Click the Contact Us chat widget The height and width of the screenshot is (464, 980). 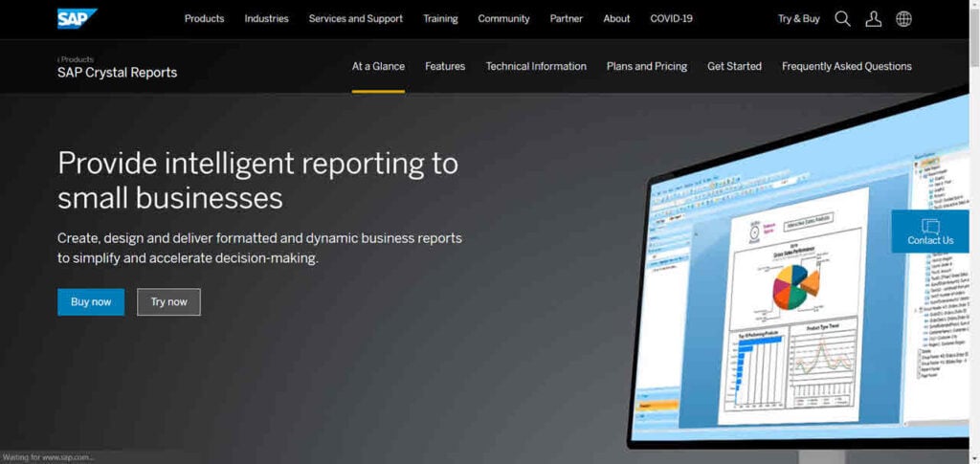point(930,232)
